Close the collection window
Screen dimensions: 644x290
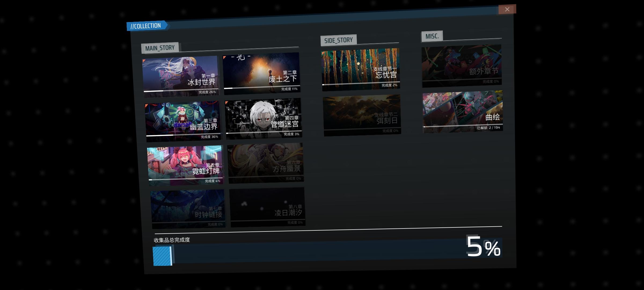click(507, 9)
